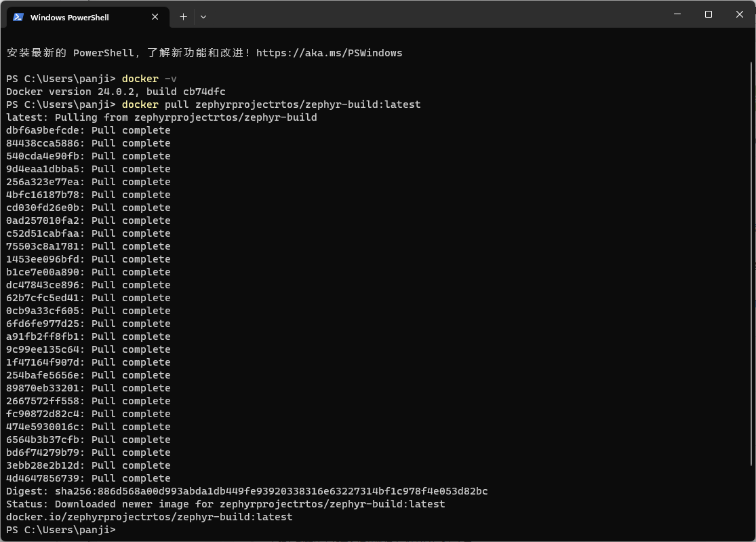Screen dimensions: 756x542
Task: Click layer 474e5930016c Pull complete line
Action: tap(88, 427)
